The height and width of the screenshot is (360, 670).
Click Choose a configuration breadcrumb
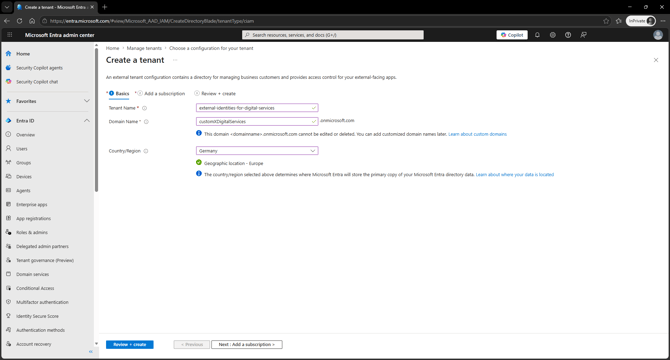[x=211, y=48]
